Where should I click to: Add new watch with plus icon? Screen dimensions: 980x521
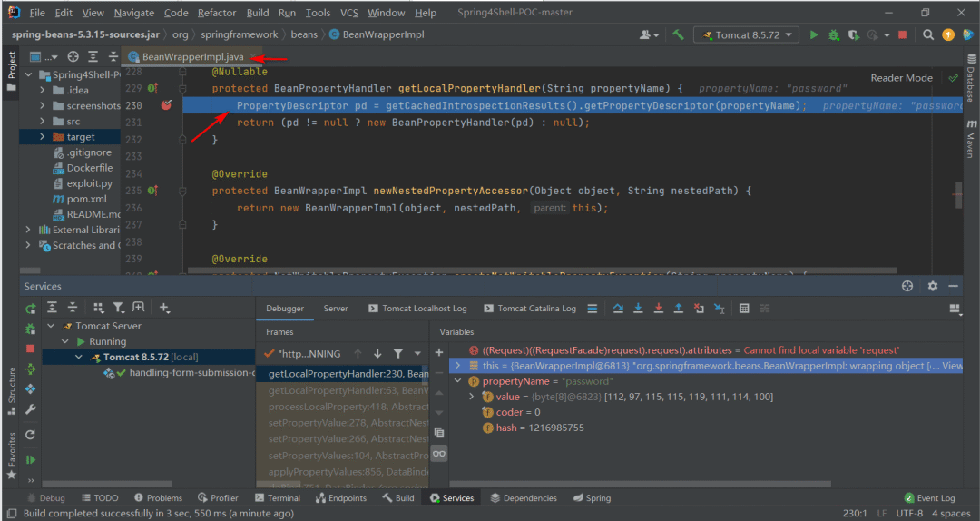click(x=439, y=353)
